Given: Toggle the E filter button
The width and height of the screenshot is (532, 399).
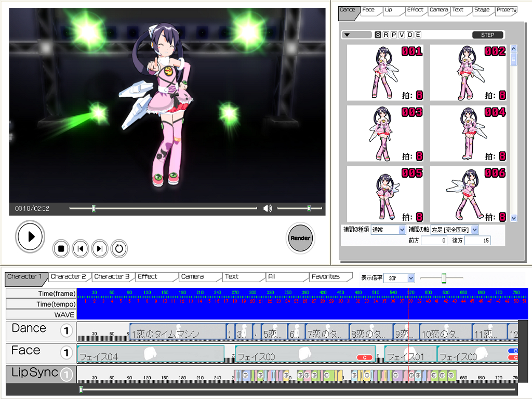Looking at the screenshot, I should (418, 35).
